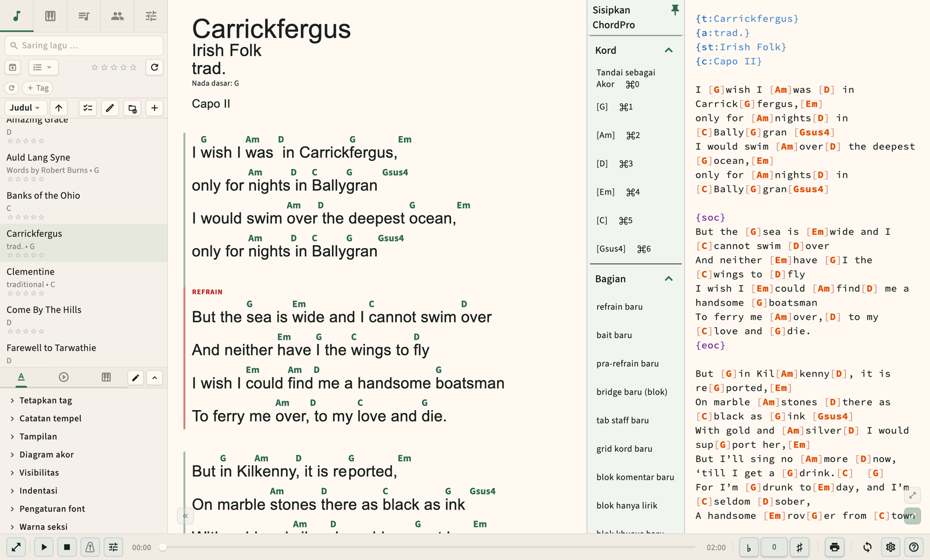Viewport: 930px width, 560px height.
Task: Select 'Come By The Hills' song
Action: point(84,319)
